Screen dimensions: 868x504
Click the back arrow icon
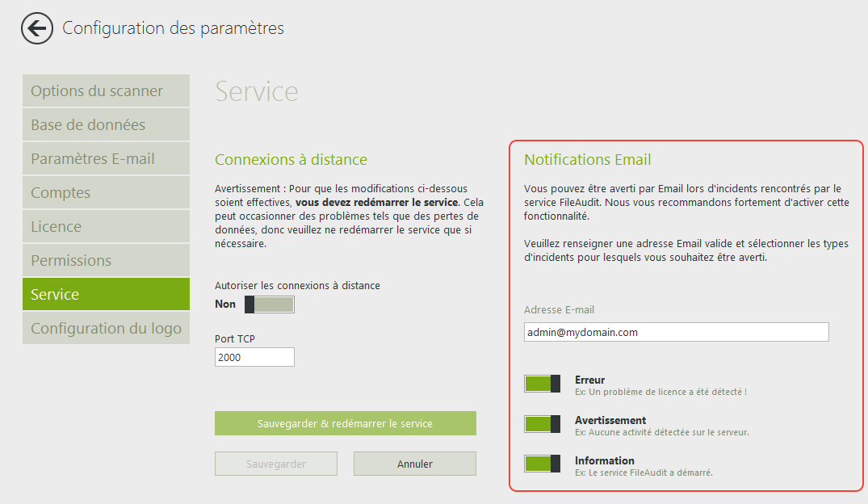(x=36, y=28)
